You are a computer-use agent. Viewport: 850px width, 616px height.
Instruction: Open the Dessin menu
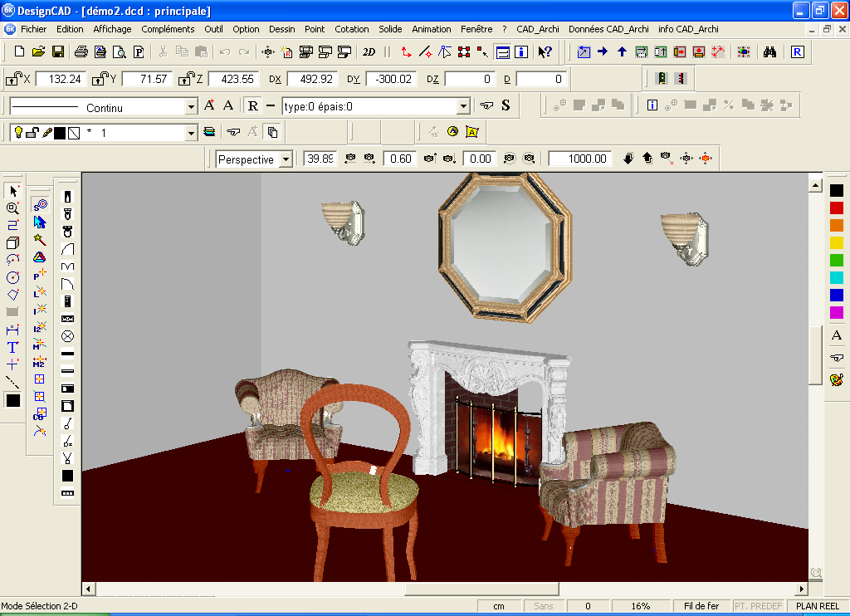[282, 29]
